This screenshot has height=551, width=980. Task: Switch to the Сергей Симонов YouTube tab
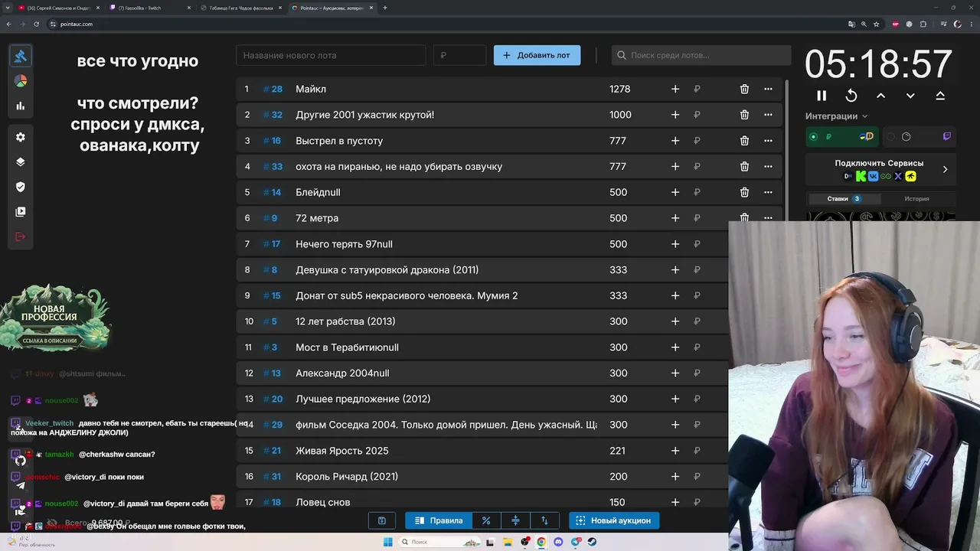point(58,8)
